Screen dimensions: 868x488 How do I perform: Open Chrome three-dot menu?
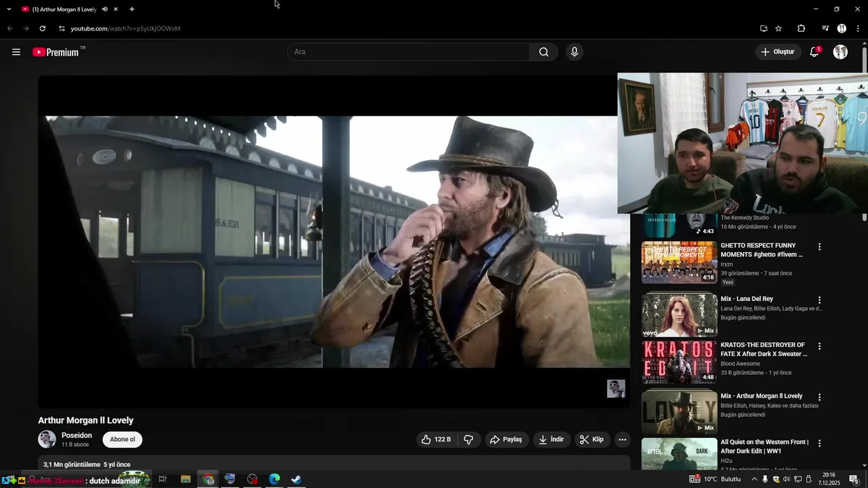[859, 28]
